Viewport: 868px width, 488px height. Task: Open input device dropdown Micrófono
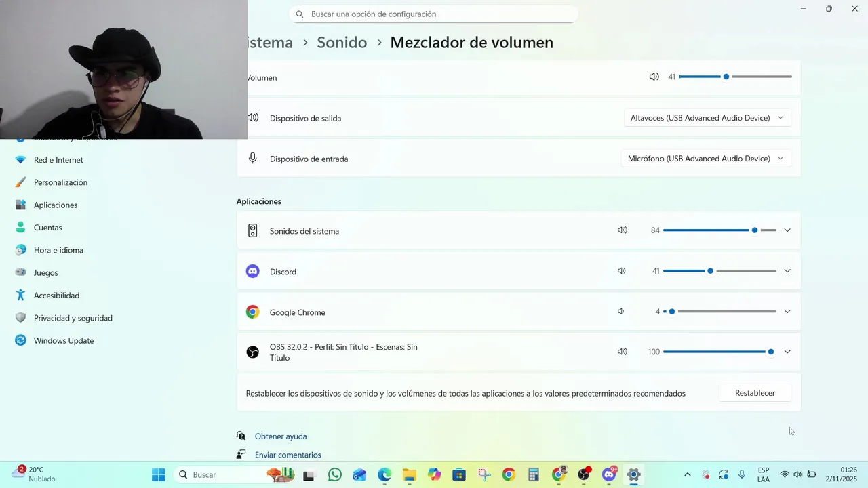[x=706, y=159]
